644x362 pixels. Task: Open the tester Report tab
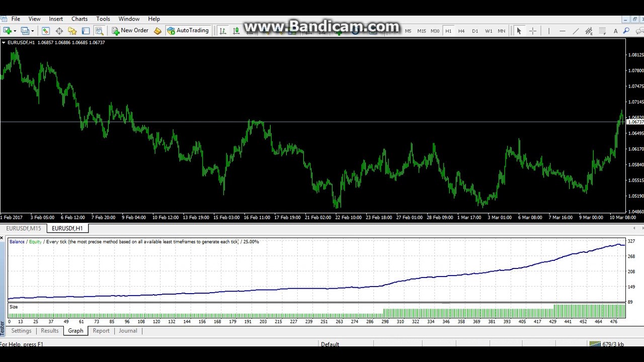point(101,331)
